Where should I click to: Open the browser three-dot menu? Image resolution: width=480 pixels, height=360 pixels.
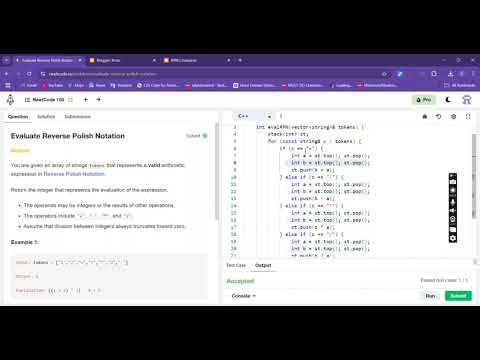tap(473, 74)
